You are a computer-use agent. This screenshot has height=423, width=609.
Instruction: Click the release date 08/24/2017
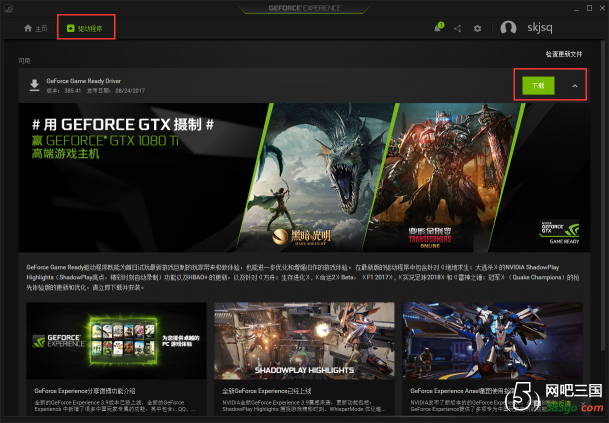coord(116,91)
